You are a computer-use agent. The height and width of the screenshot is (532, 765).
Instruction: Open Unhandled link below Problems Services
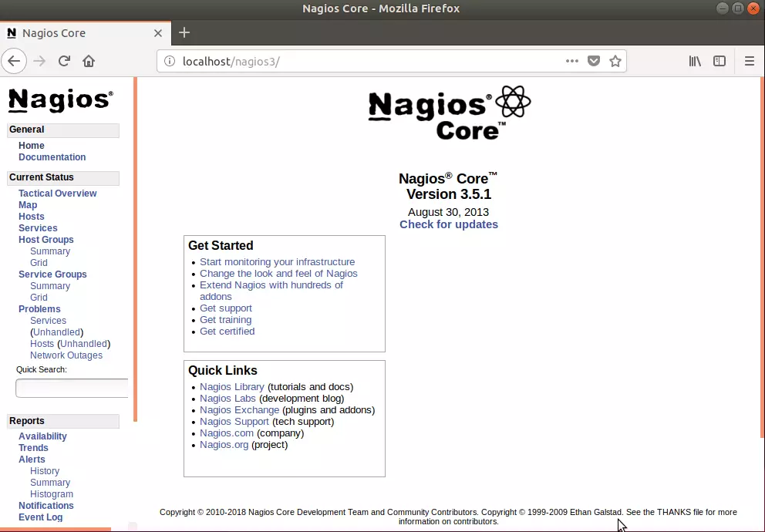pos(56,332)
